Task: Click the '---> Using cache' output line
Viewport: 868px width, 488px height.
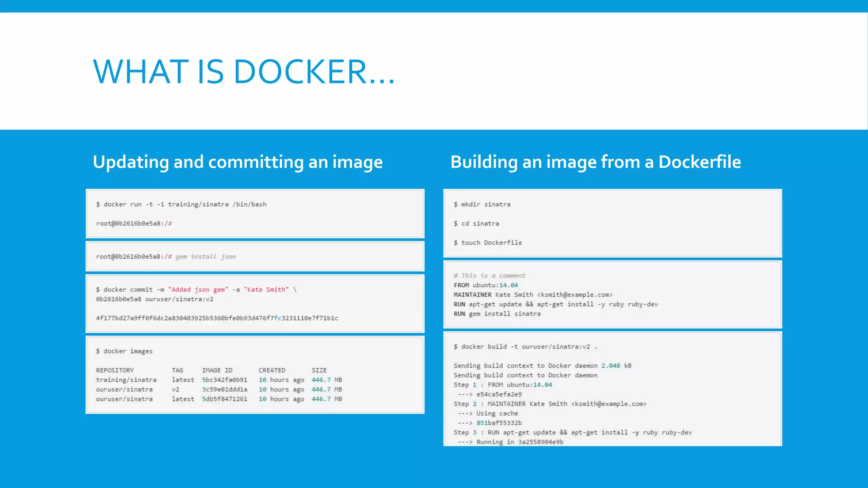Action: [x=488, y=413]
